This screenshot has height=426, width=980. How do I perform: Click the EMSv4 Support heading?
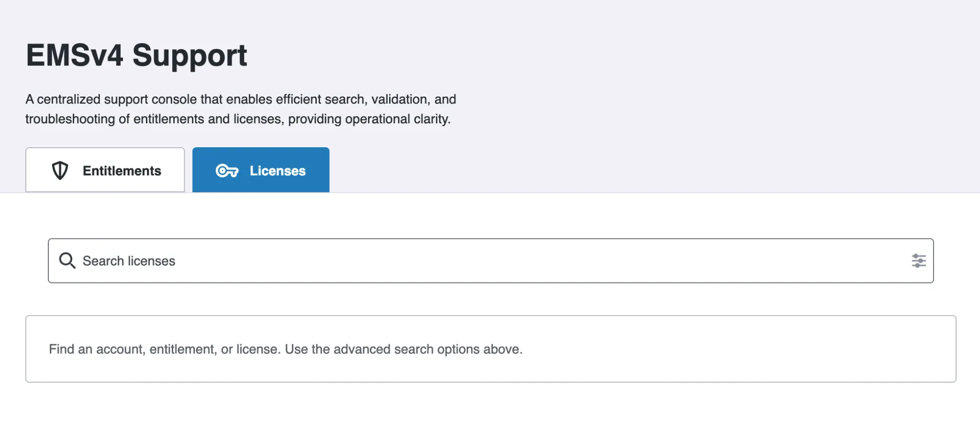[136, 55]
